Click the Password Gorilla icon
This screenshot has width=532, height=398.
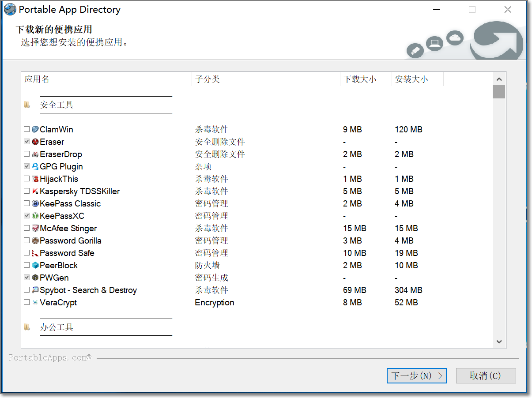pyautogui.click(x=35, y=240)
